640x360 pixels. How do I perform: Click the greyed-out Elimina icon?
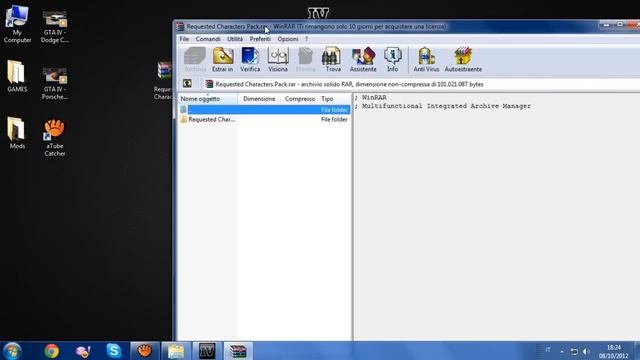[x=306, y=60]
